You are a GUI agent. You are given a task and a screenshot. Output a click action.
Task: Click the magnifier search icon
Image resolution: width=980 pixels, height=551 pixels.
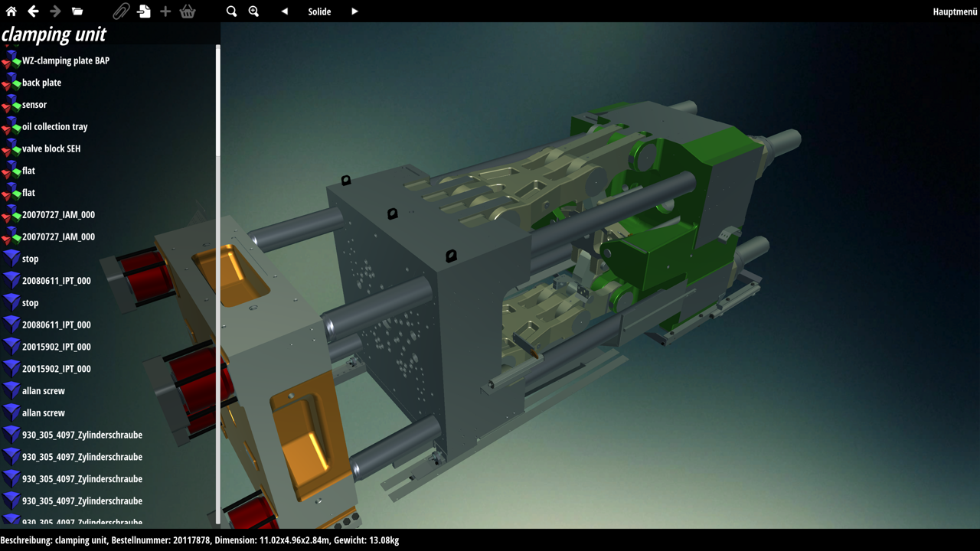click(x=231, y=11)
